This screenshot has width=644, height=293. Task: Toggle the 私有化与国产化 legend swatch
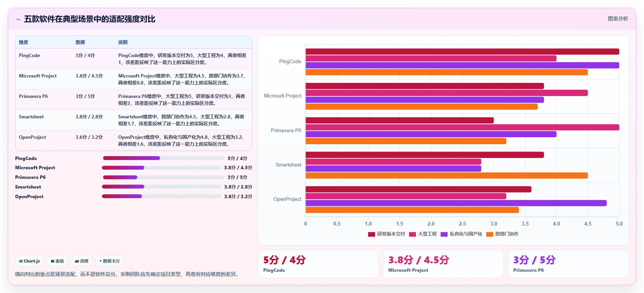pos(444,234)
